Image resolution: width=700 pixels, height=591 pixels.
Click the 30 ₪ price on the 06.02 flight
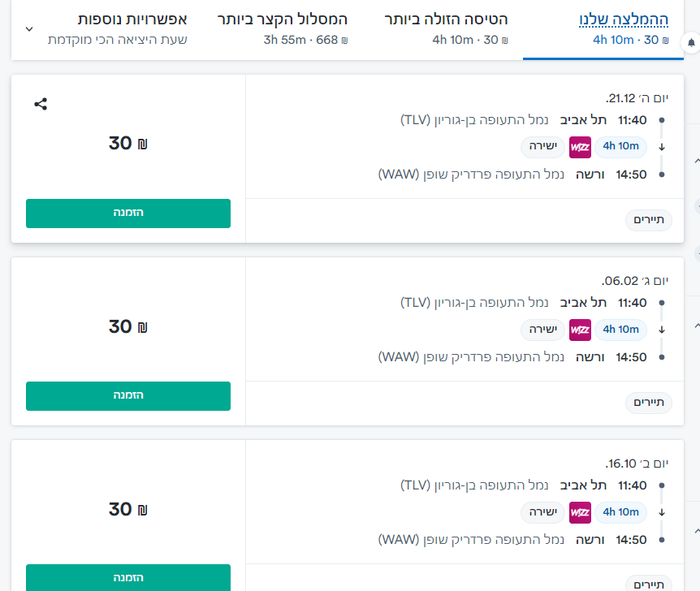[x=128, y=326]
